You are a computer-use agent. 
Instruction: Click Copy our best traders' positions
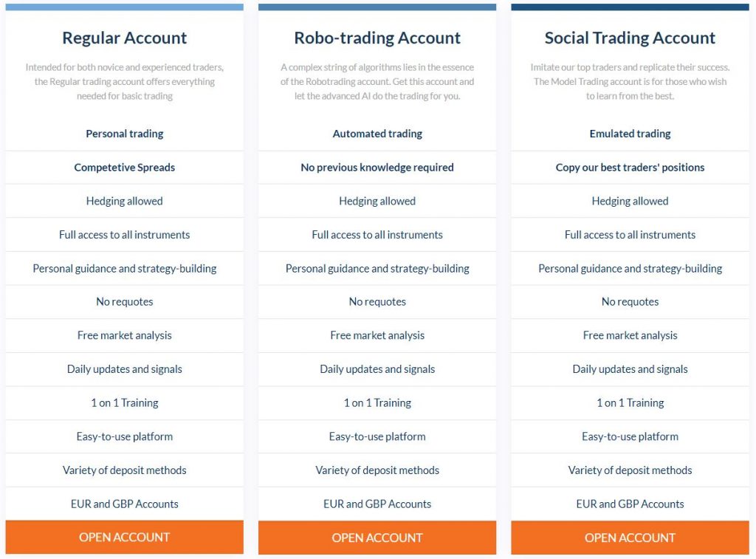630,168
